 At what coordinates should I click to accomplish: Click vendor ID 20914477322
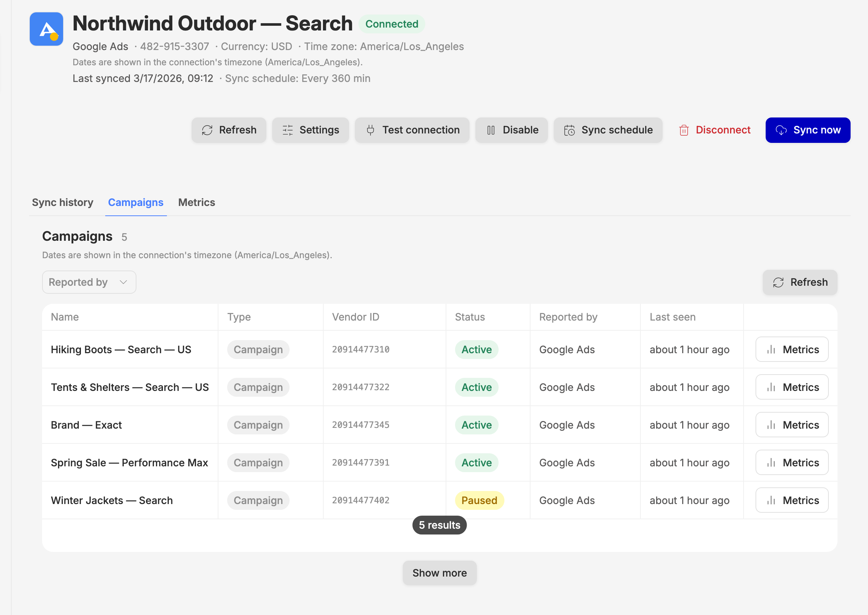click(361, 387)
